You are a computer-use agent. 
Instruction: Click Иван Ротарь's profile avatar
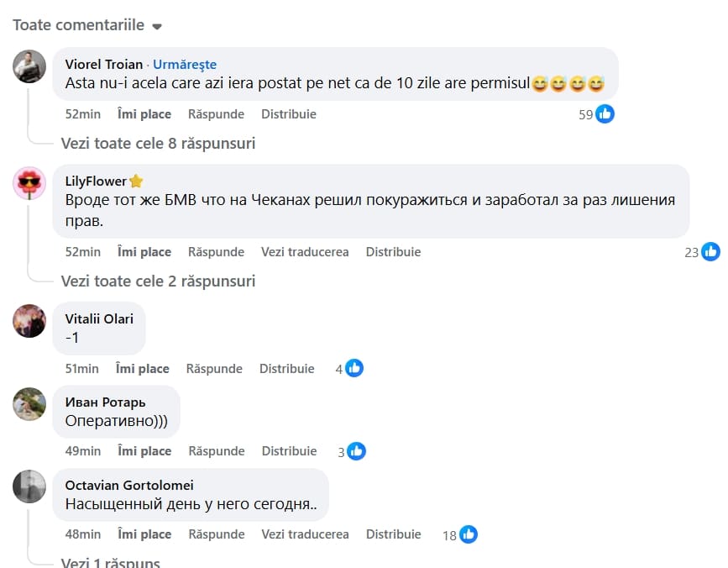(x=29, y=403)
